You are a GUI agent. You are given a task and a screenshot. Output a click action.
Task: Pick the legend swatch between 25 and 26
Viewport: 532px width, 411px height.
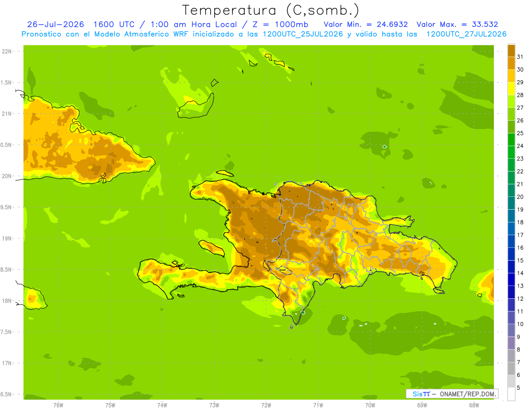click(511, 126)
